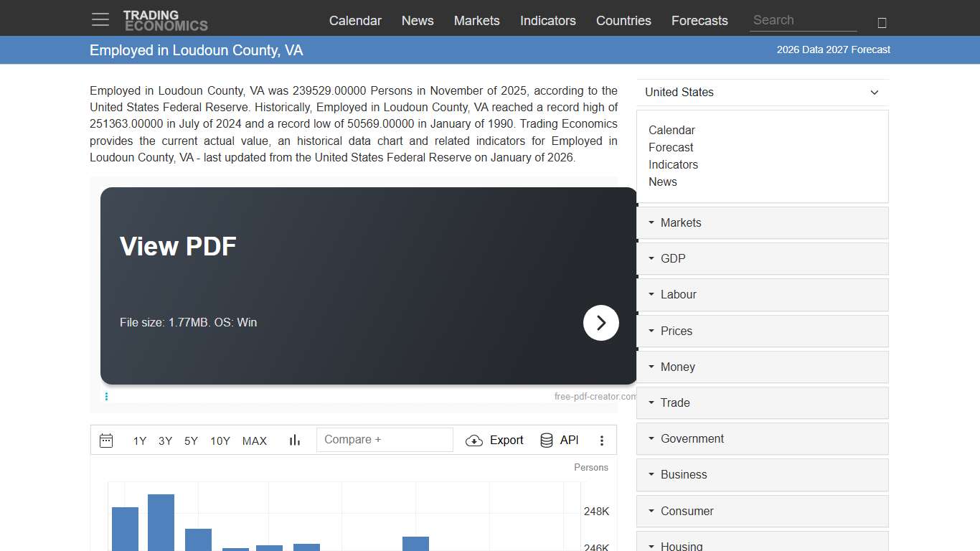The height and width of the screenshot is (551, 980).
Task: Click the Trading Economics logo
Action: point(166,20)
